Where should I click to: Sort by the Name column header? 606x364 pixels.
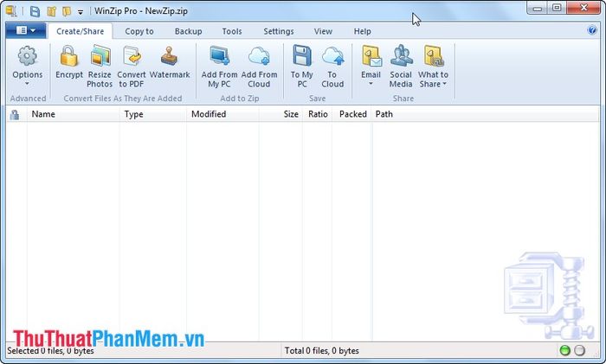pos(73,114)
